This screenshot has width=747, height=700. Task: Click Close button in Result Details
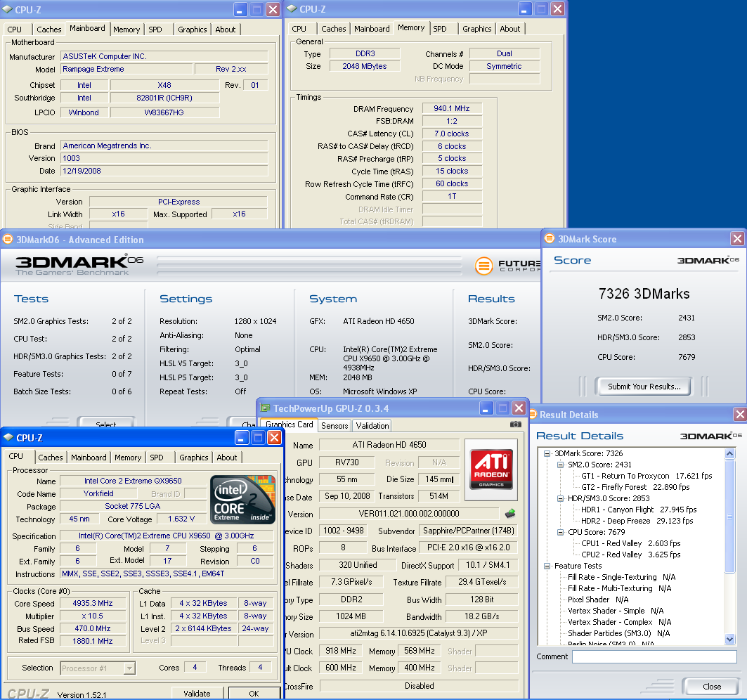(x=712, y=687)
